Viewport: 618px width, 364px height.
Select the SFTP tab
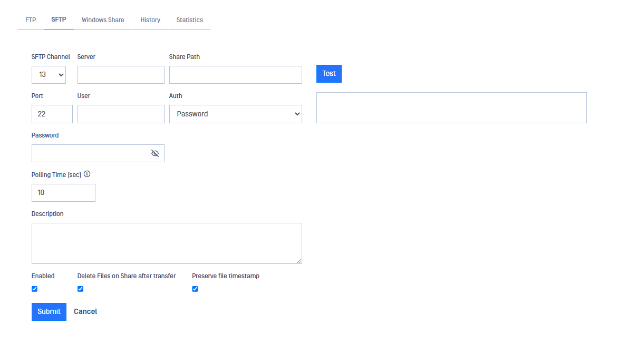coord(59,19)
